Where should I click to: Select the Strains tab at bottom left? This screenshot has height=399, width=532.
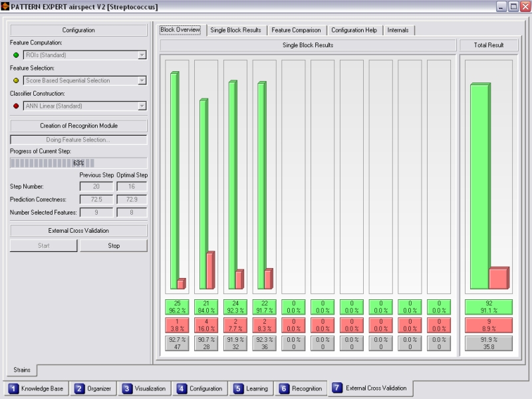point(21,370)
